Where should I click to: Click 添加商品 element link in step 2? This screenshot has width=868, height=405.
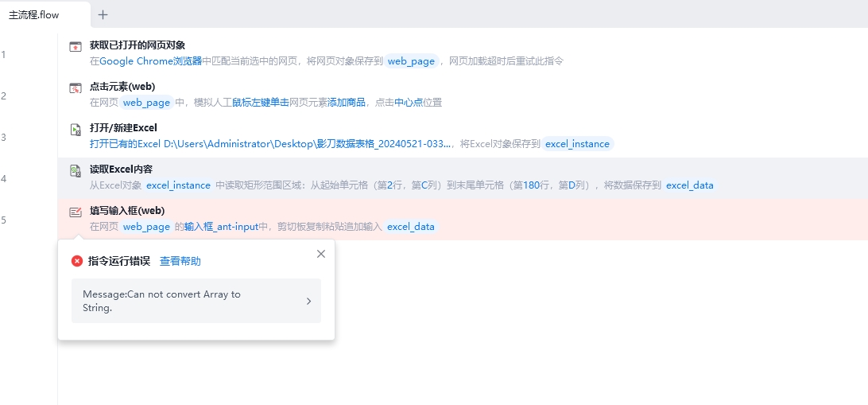click(347, 103)
